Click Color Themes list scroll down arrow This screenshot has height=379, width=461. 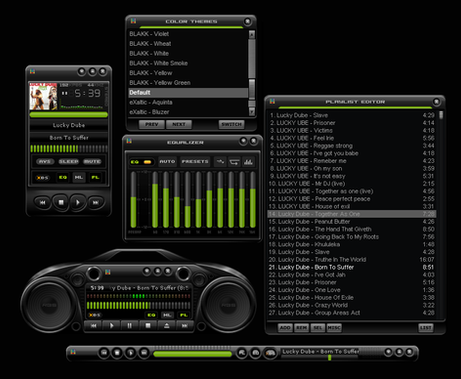252,112
